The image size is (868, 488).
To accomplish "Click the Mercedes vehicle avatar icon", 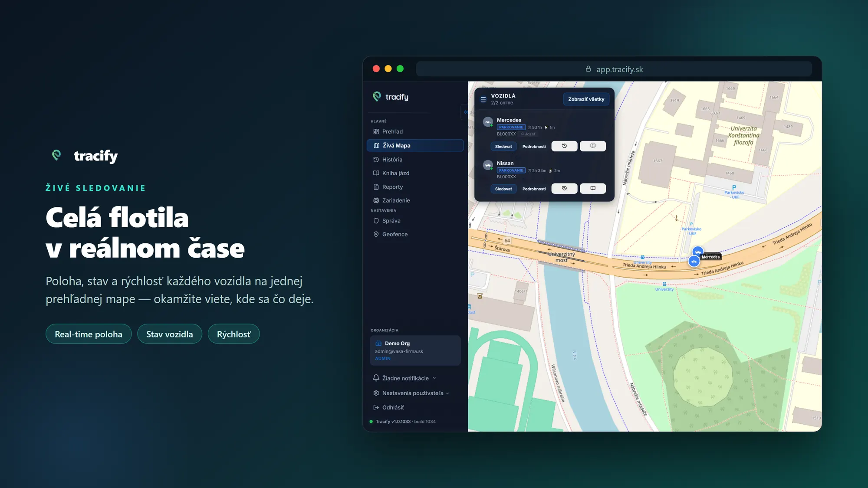I will click(488, 122).
